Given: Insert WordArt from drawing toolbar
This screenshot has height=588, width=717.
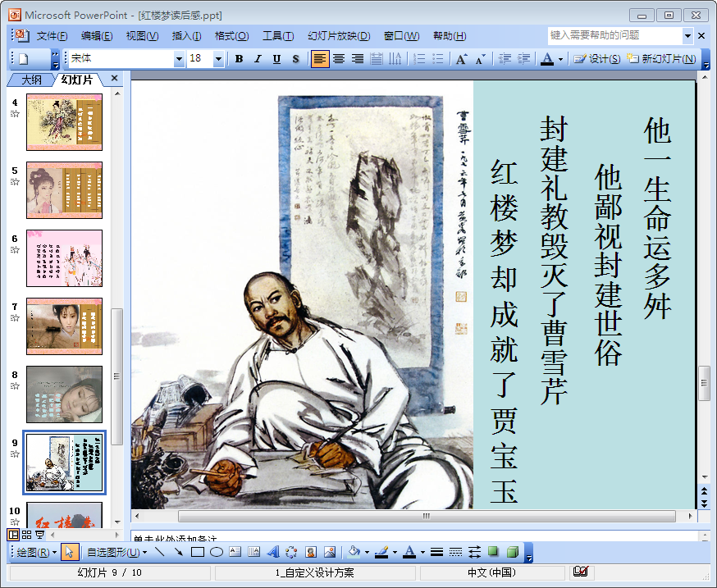Looking at the screenshot, I should (273, 552).
